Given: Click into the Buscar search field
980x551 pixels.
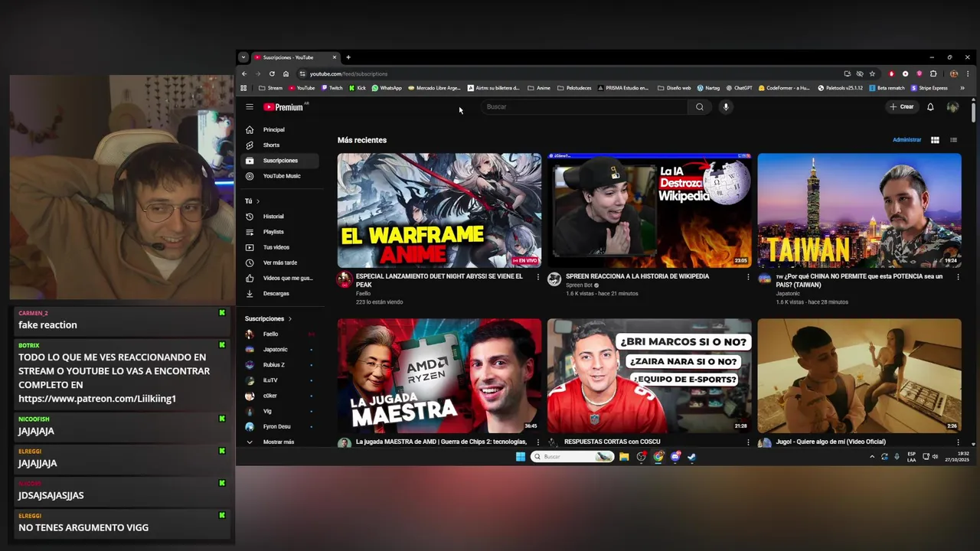Looking at the screenshot, I should tap(585, 107).
